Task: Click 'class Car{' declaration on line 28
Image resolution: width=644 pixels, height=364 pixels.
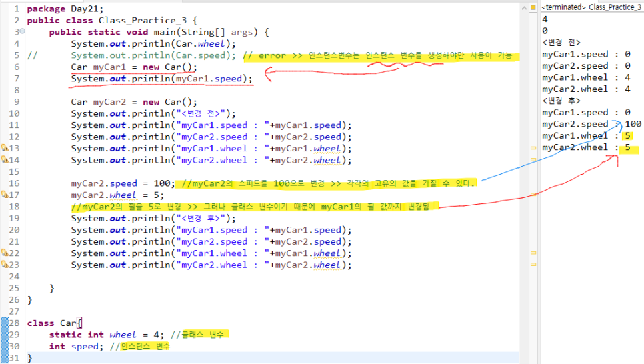Action: click(x=55, y=323)
